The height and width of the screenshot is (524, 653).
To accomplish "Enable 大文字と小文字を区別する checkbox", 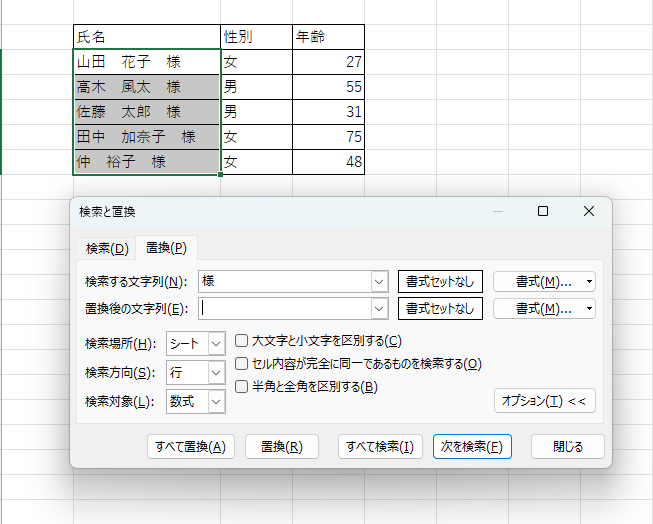I will coord(241,341).
